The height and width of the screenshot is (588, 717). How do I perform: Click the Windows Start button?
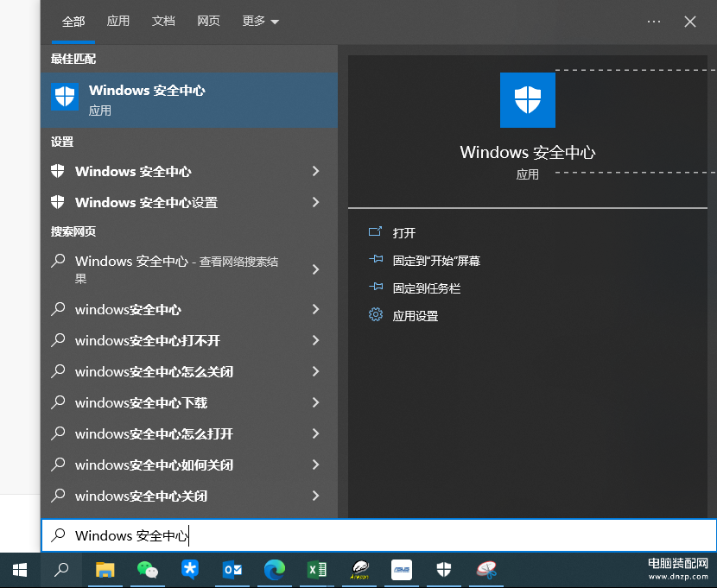tap(20, 570)
